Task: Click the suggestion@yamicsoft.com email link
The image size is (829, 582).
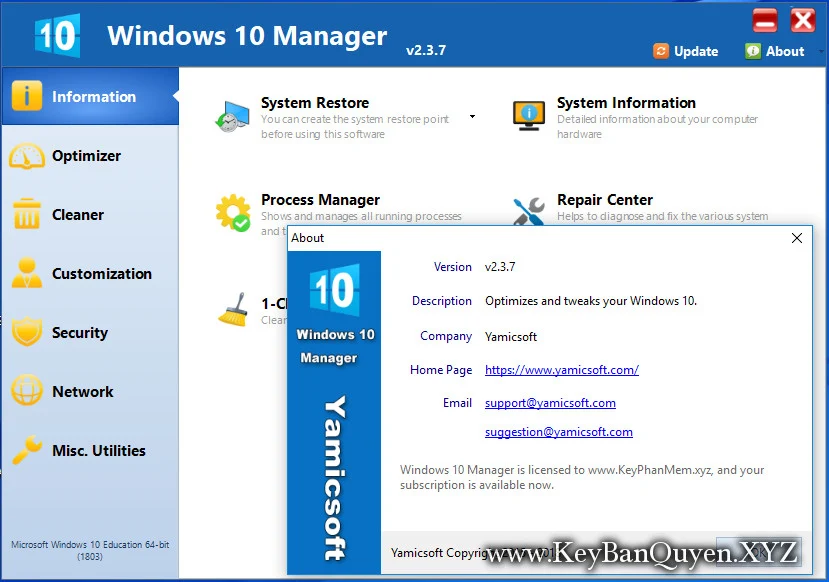Action: tap(558, 432)
